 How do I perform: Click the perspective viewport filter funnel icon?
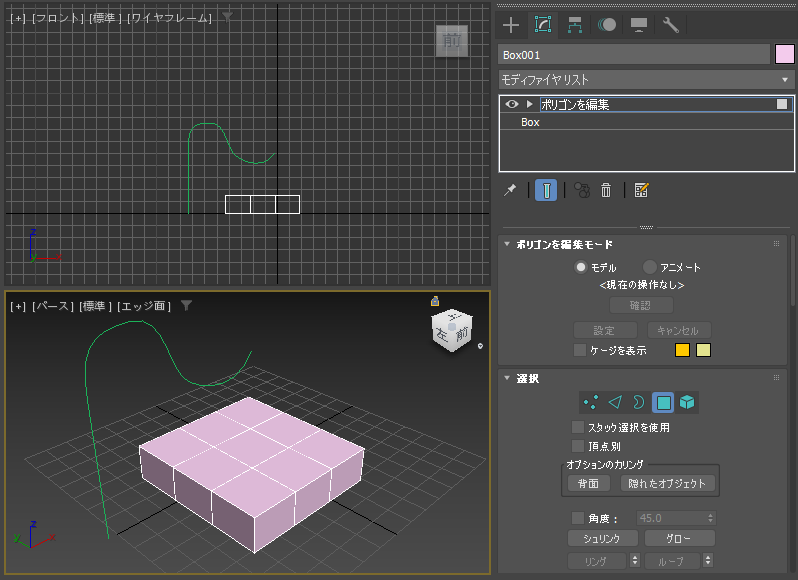click(186, 305)
